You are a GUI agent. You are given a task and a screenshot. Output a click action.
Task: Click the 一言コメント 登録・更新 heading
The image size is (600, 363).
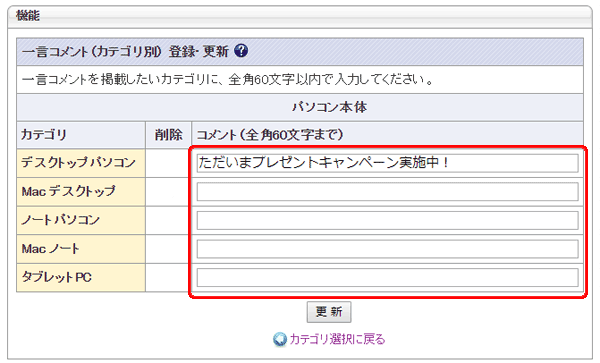point(125,51)
